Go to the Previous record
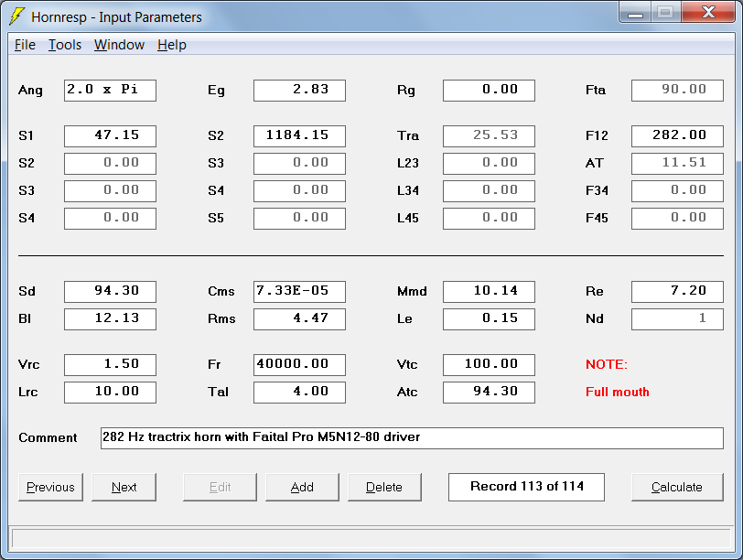 click(50, 487)
